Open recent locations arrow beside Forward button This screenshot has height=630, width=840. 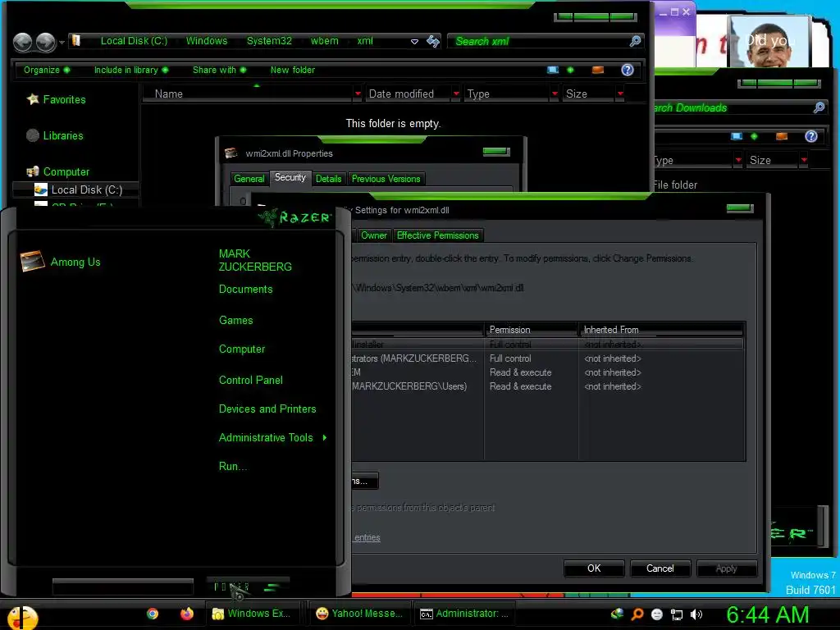62,42
